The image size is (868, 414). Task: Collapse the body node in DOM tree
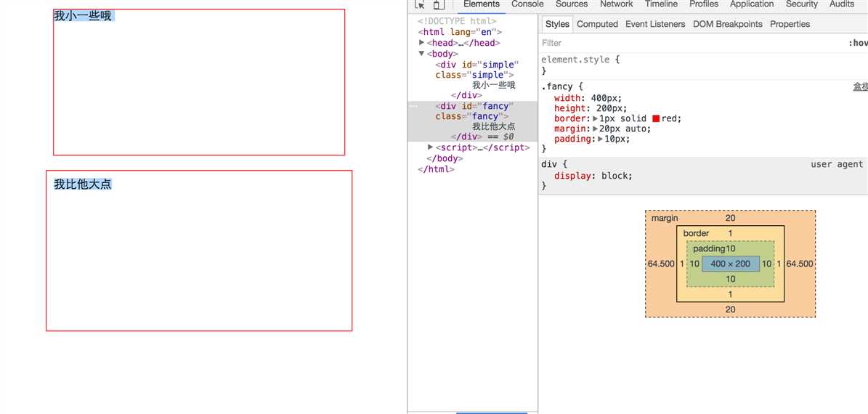click(x=422, y=54)
